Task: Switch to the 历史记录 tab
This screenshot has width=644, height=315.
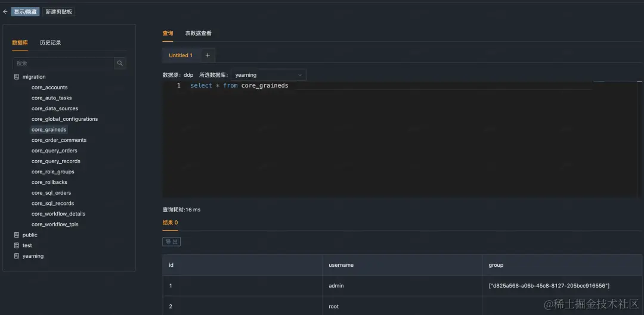Action: (x=51, y=43)
